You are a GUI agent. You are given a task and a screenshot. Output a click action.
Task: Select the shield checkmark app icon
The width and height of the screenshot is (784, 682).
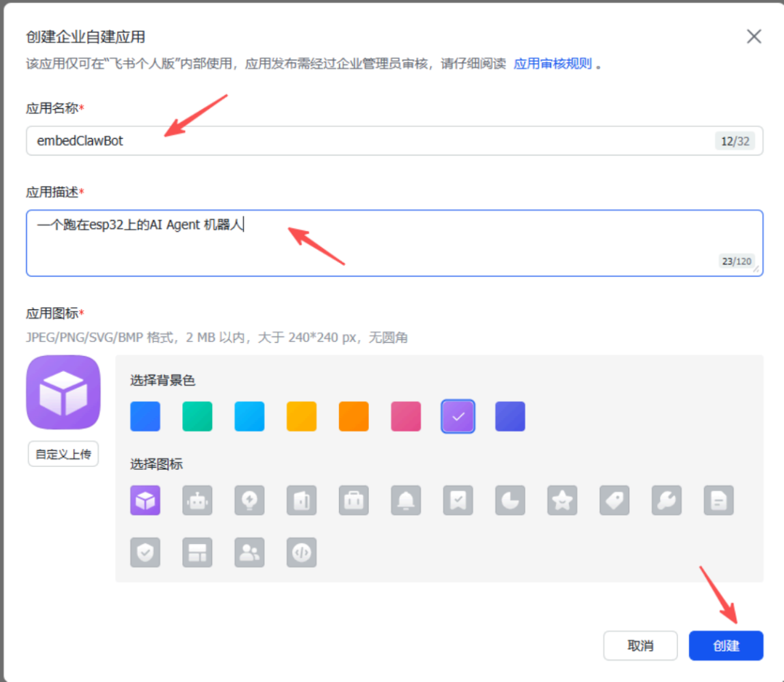point(145,553)
